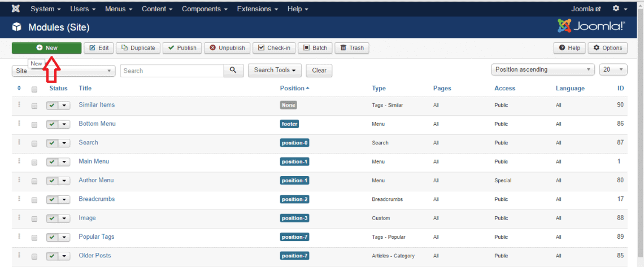Open the Components menu in the top bar
This screenshot has width=644, height=267.
coord(205,9)
